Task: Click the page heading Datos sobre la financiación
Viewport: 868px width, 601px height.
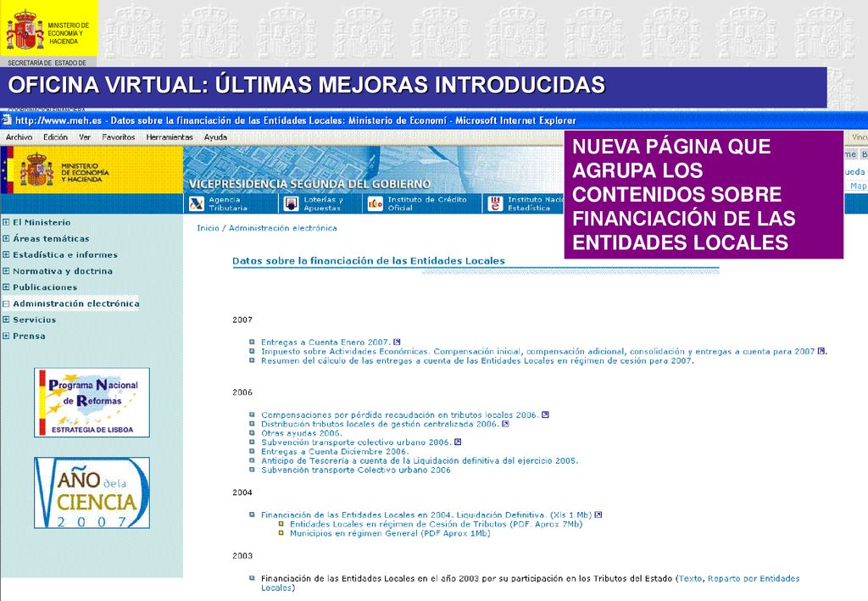Action: (369, 260)
